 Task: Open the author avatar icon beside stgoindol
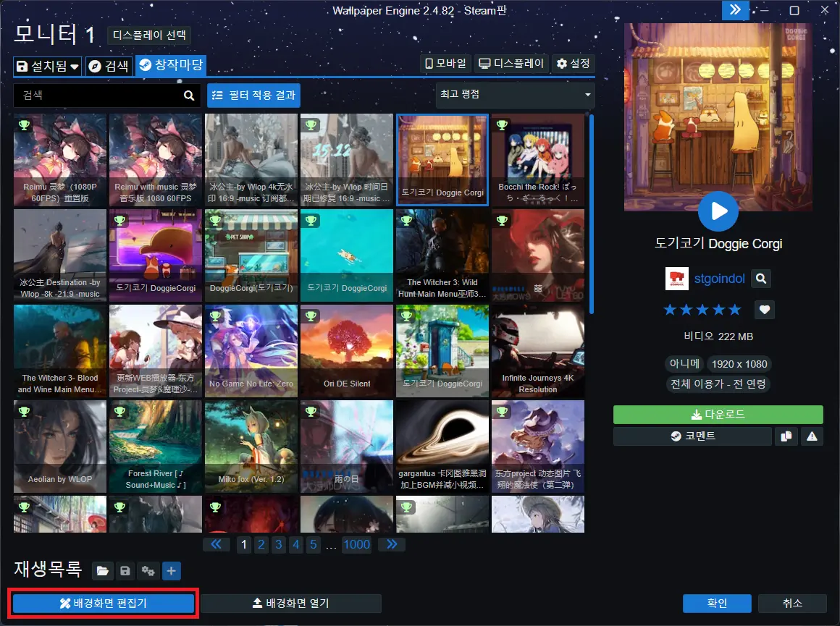(x=676, y=279)
